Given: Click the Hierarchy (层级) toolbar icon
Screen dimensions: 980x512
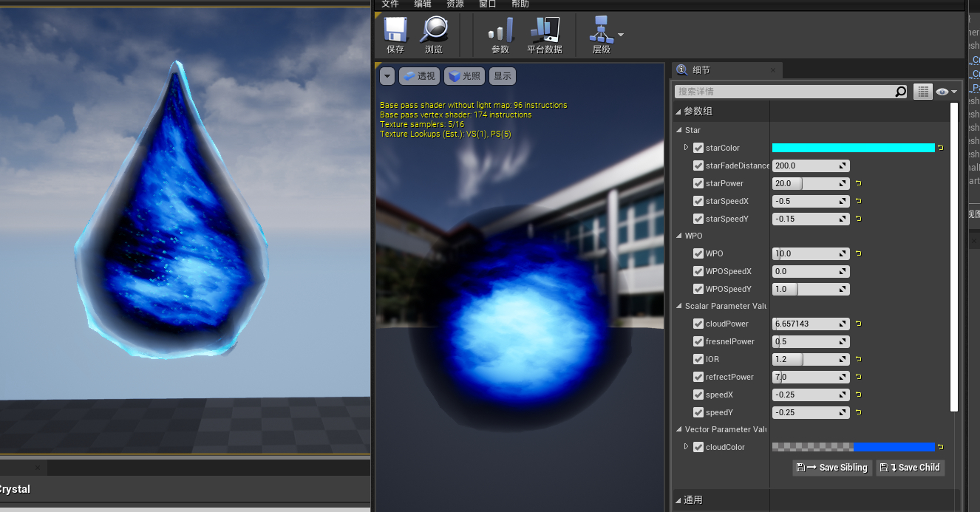Looking at the screenshot, I should click(x=602, y=30).
